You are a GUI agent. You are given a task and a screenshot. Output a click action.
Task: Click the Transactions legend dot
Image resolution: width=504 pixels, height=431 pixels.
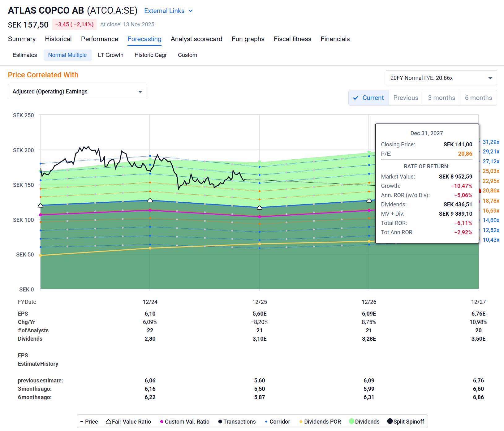220,421
